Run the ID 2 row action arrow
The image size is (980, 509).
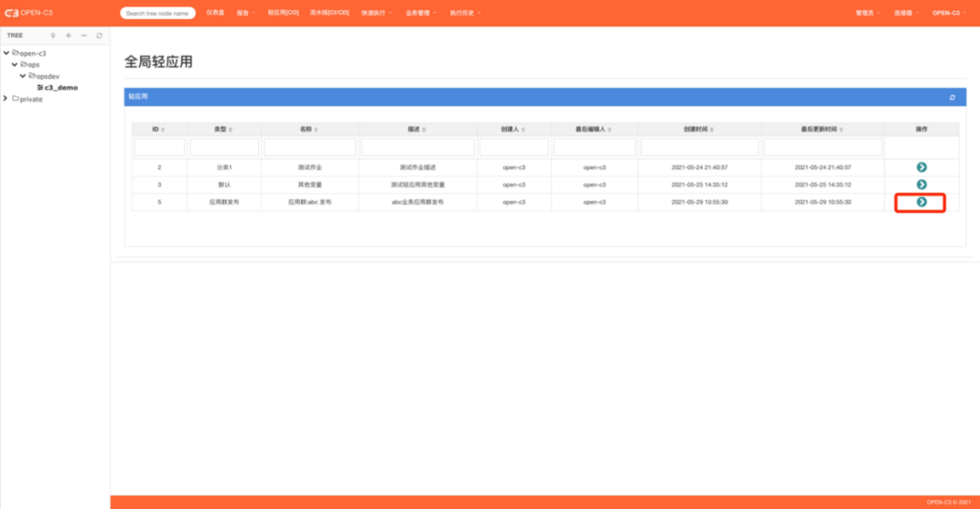(x=921, y=167)
